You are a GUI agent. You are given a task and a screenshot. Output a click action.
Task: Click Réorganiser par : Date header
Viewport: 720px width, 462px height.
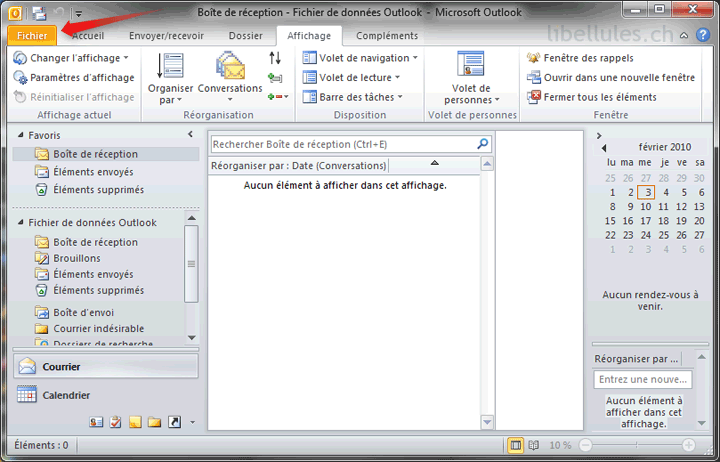click(298, 166)
